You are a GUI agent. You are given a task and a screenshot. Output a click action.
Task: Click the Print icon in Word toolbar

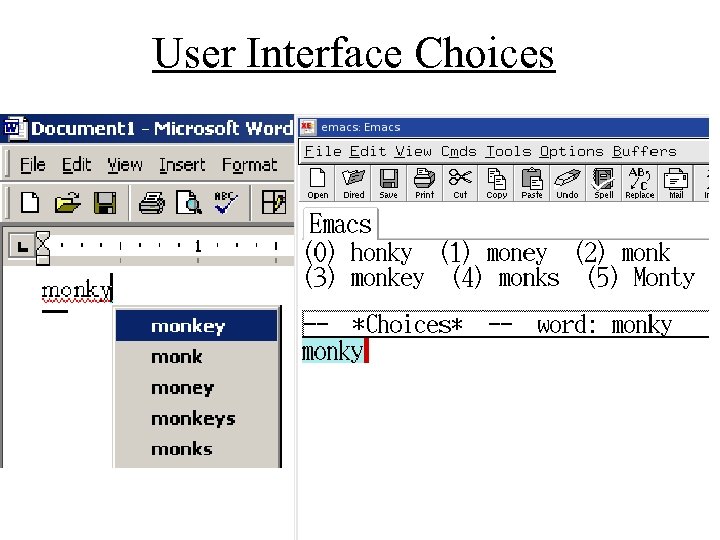point(152,203)
